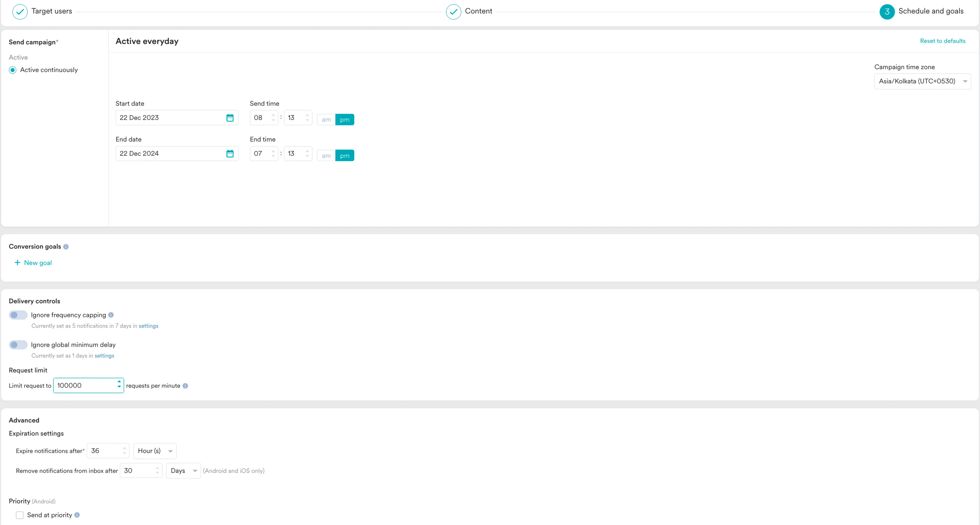Click the Conversion goals info icon
This screenshot has height=525, width=980.
coord(66,247)
